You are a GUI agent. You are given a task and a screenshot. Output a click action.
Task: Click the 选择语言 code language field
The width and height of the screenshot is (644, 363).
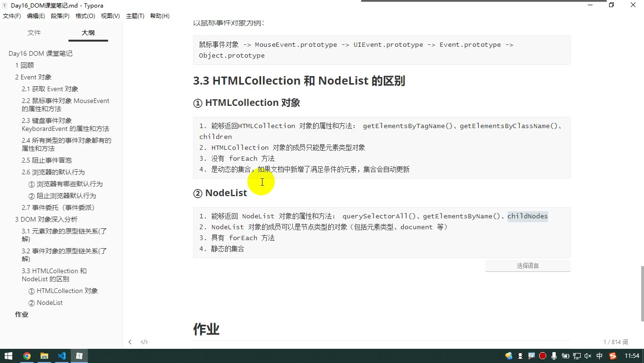(x=527, y=266)
